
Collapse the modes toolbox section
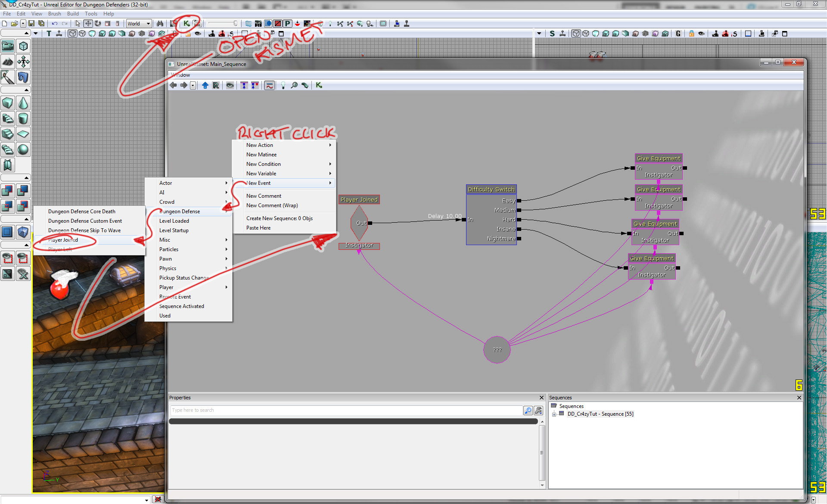(x=16, y=33)
